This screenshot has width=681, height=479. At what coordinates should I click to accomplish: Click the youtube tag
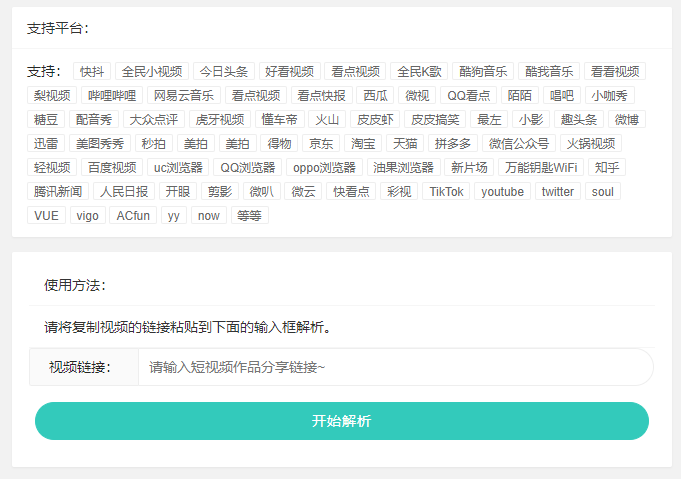pos(502,192)
